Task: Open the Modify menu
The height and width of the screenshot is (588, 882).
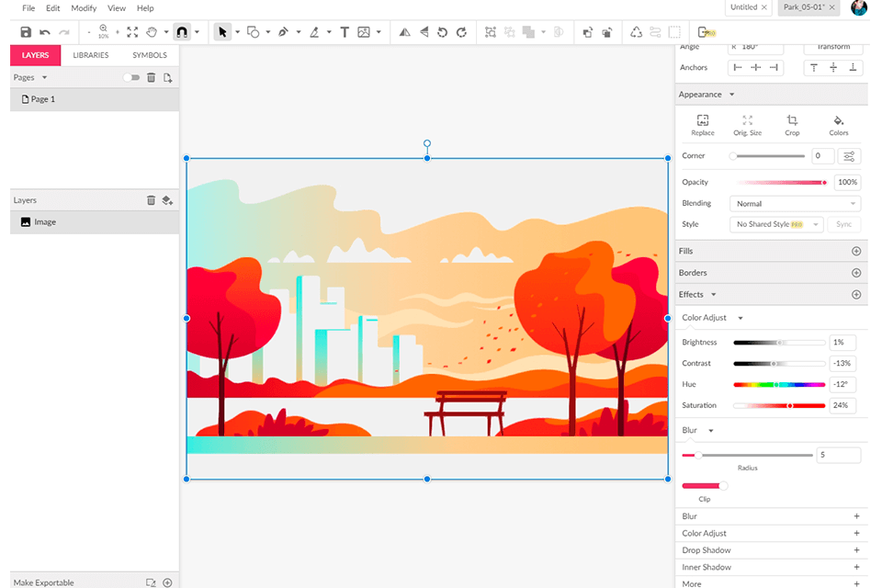Action: pyautogui.click(x=84, y=8)
